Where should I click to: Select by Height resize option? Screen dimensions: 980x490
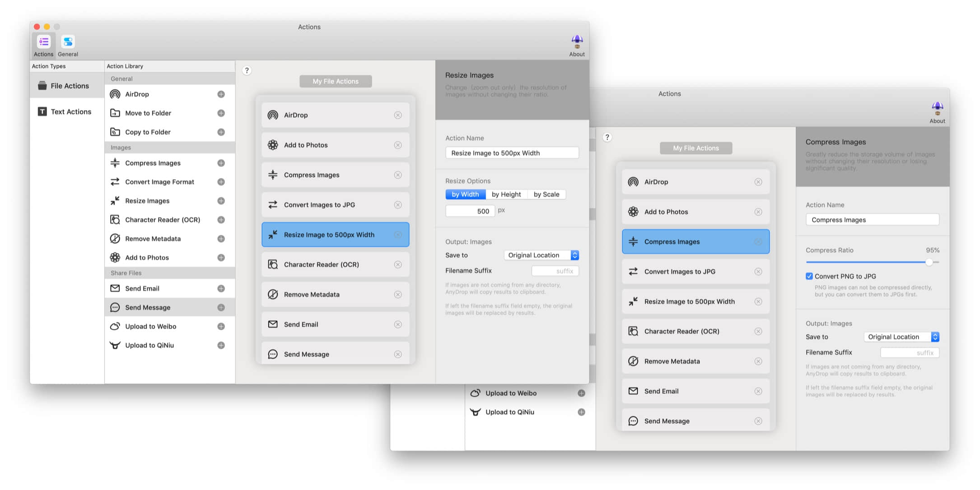coord(506,194)
